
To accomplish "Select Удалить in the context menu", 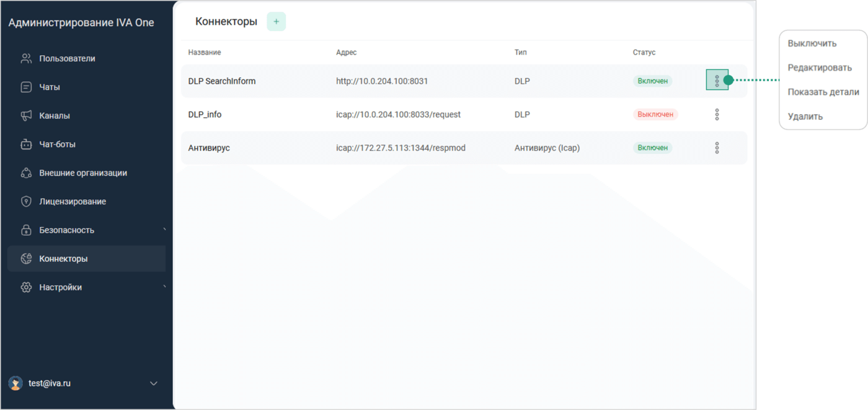I will pos(805,116).
